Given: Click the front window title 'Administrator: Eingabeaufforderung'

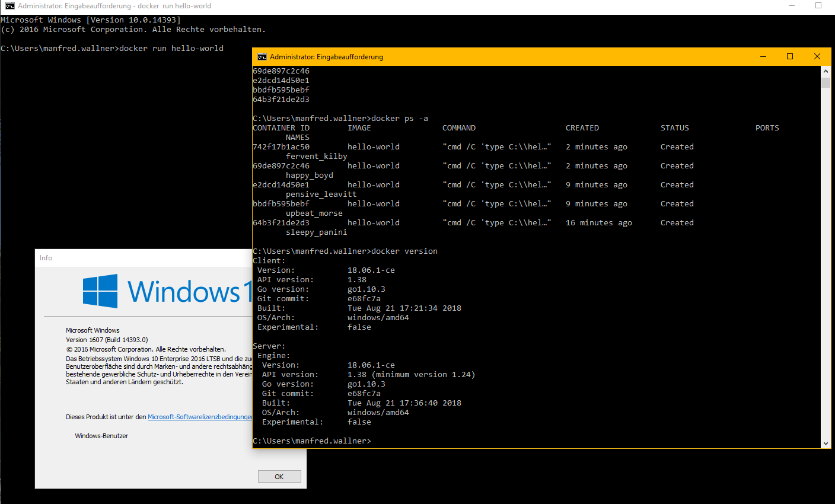Looking at the screenshot, I should (x=326, y=57).
